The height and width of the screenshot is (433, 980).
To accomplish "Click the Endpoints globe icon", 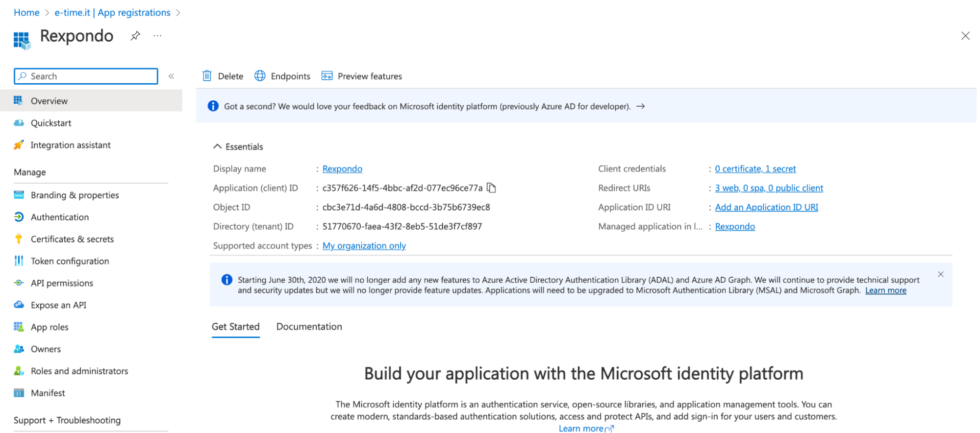I will [260, 76].
